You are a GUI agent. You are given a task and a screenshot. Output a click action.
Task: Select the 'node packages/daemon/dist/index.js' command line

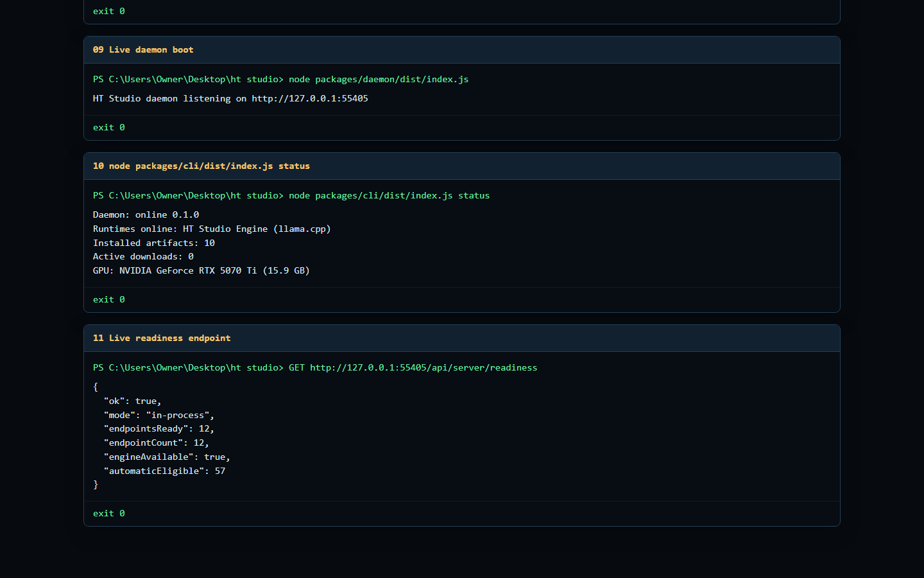280,79
